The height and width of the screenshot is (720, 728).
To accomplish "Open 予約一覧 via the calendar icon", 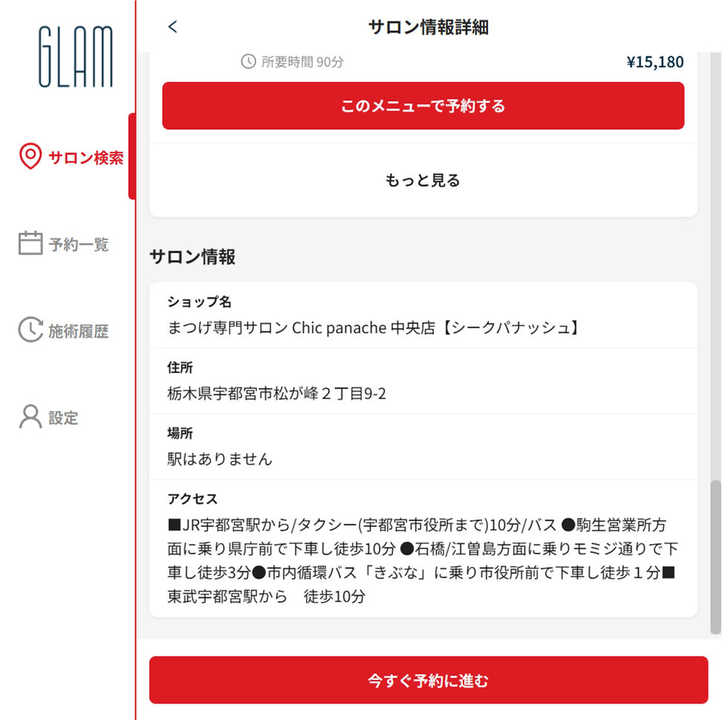I will tap(30, 243).
